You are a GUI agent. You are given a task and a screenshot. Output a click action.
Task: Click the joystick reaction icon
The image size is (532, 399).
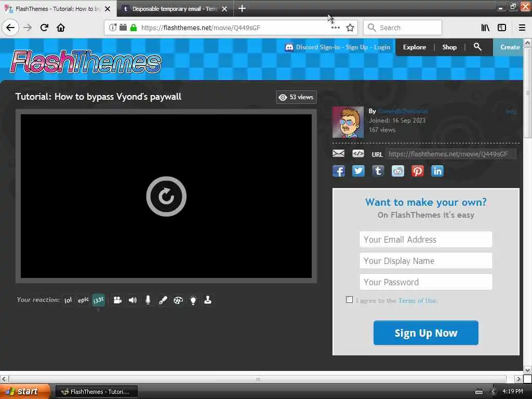coord(208,300)
